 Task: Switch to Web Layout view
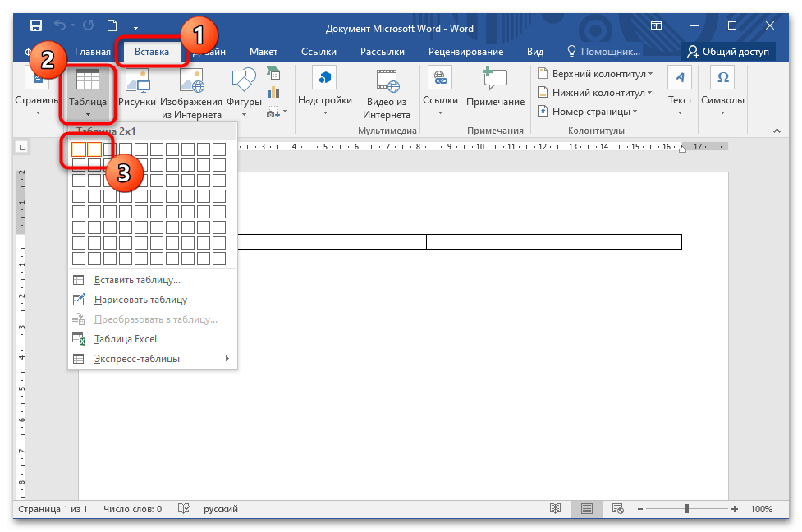pyautogui.click(x=618, y=509)
